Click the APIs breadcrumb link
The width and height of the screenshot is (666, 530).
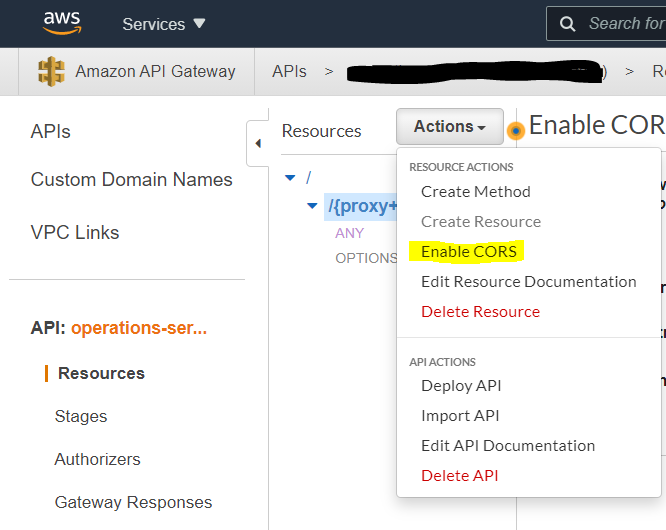(x=289, y=71)
